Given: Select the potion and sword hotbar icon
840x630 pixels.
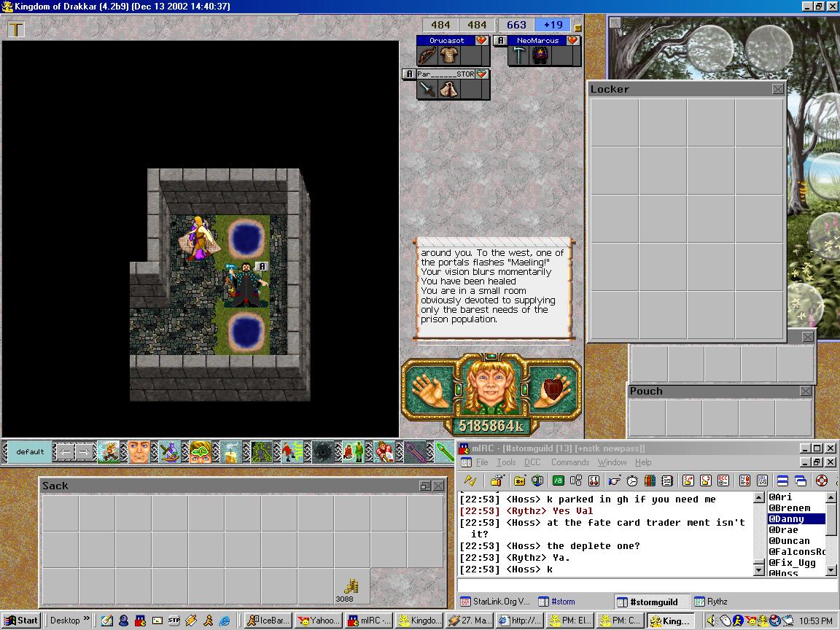Looking at the screenshot, I should click(170, 452).
